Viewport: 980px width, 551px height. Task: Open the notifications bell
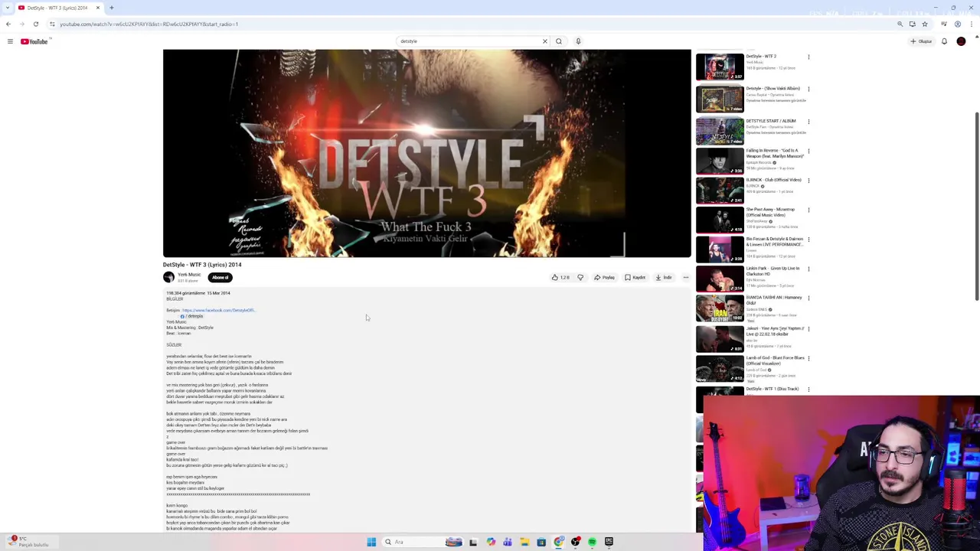[x=944, y=41]
